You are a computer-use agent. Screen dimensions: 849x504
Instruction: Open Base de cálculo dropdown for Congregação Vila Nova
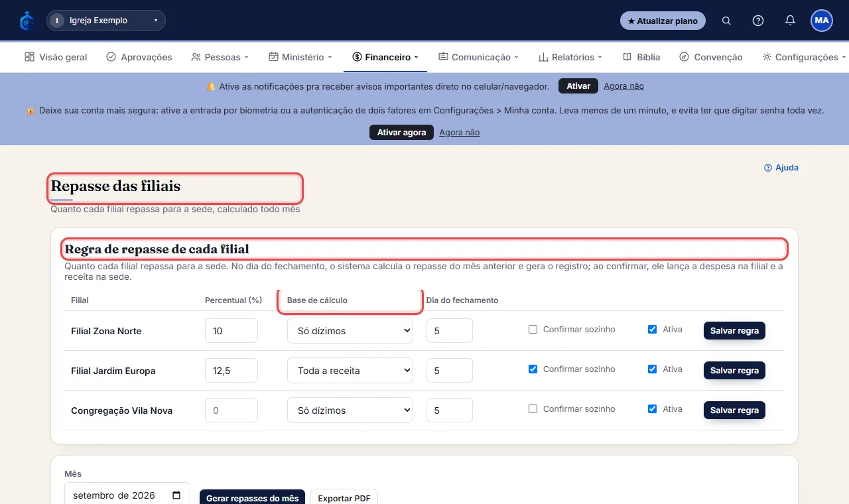click(x=350, y=410)
